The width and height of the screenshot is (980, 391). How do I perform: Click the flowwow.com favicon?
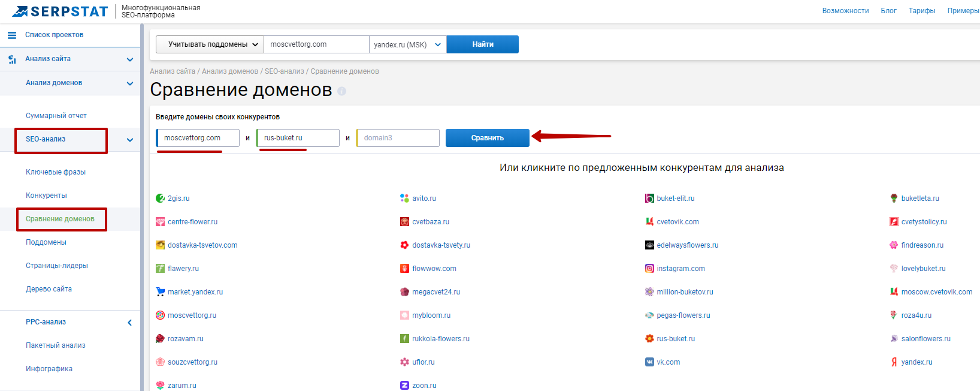click(x=404, y=269)
